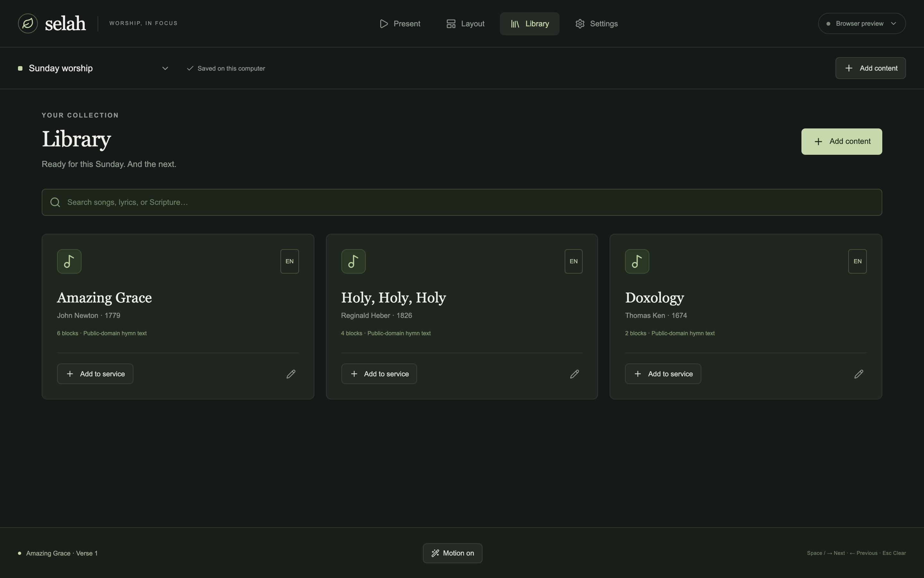
Task: Click the EN badge on Doxology card
Action: pos(857,261)
